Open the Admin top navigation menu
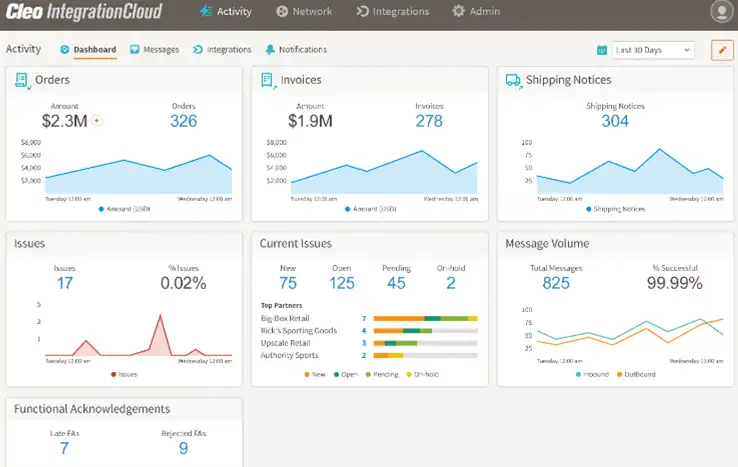This screenshot has width=738, height=467. click(x=476, y=11)
